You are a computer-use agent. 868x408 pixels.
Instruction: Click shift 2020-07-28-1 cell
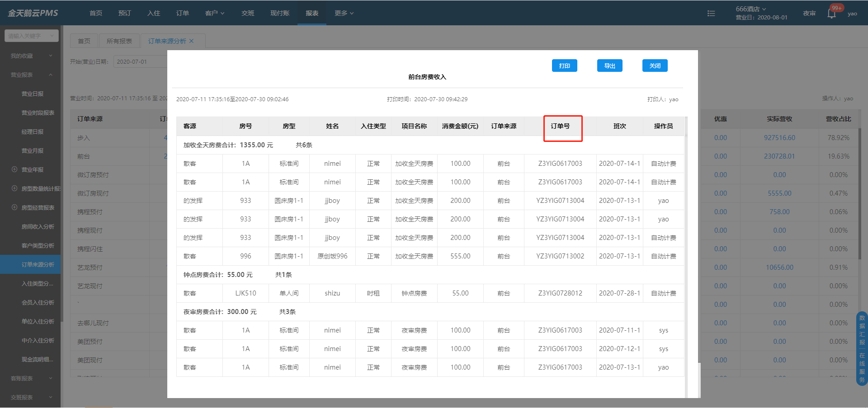tap(620, 293)
